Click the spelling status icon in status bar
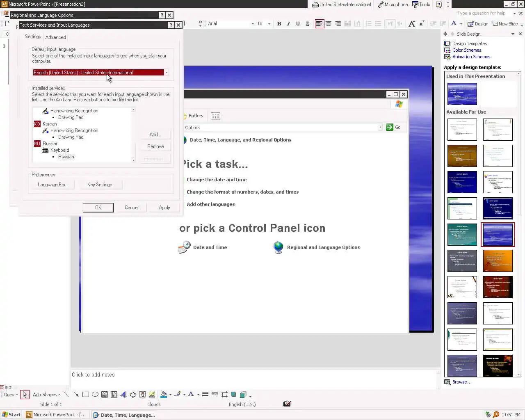 tap(287, 404)
